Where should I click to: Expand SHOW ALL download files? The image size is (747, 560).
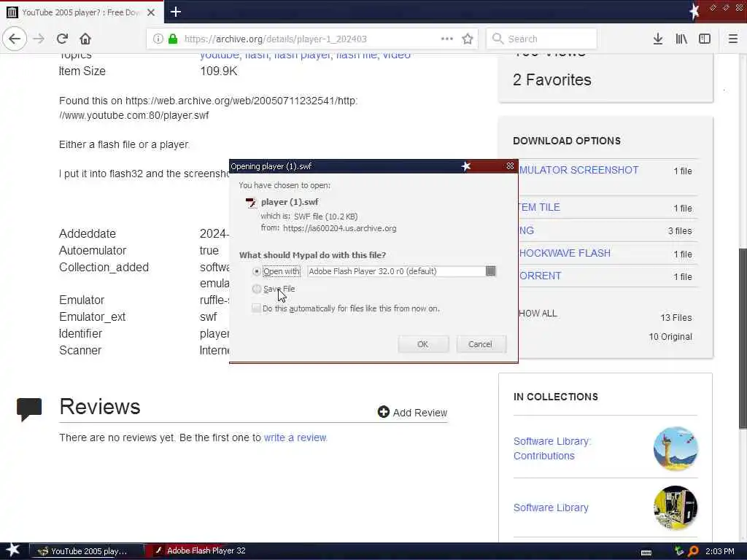(538, 313)
